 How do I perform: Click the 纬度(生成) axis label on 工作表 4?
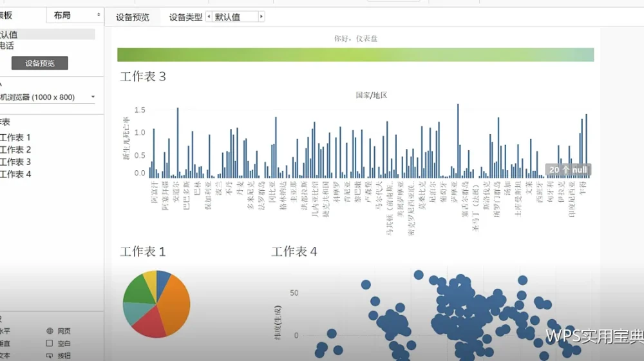(278, 322)
